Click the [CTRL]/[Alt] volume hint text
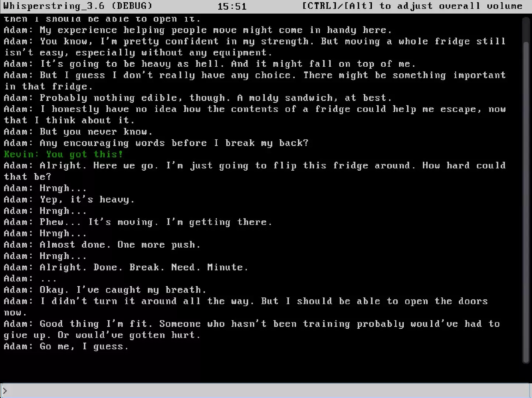This screenshot has height=398, width=532. tap(412, 6)
